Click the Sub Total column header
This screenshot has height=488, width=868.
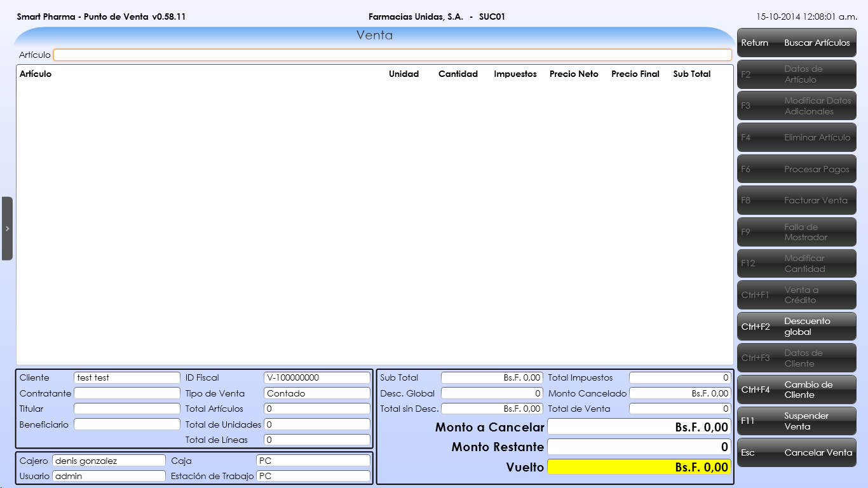click(x=692, y=74)
